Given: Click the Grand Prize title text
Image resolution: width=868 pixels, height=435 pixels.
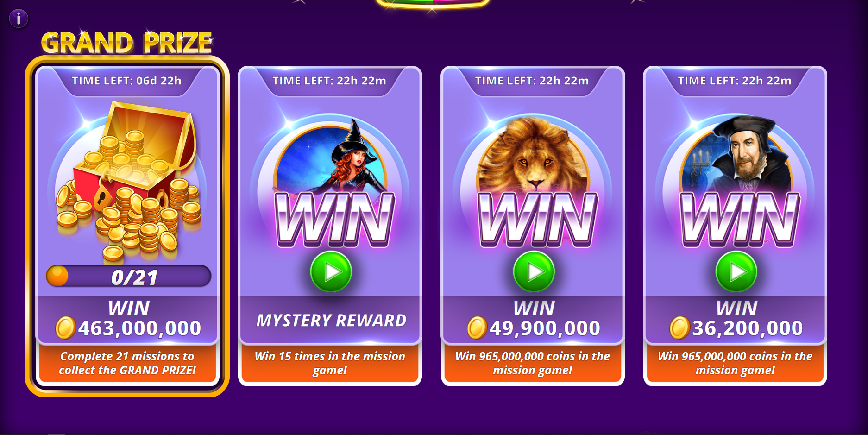Looking at the screenshot, I should point(126,43).
